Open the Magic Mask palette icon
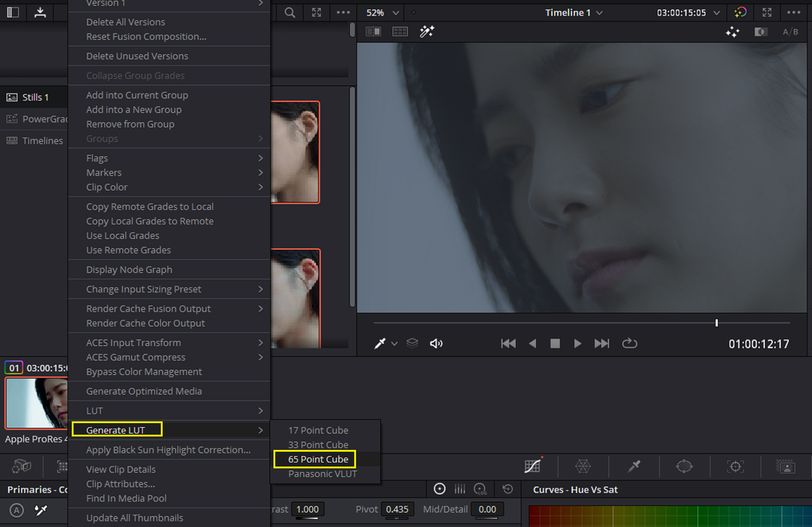Screen dimensions: 812x527 click(x=786, y=466)
